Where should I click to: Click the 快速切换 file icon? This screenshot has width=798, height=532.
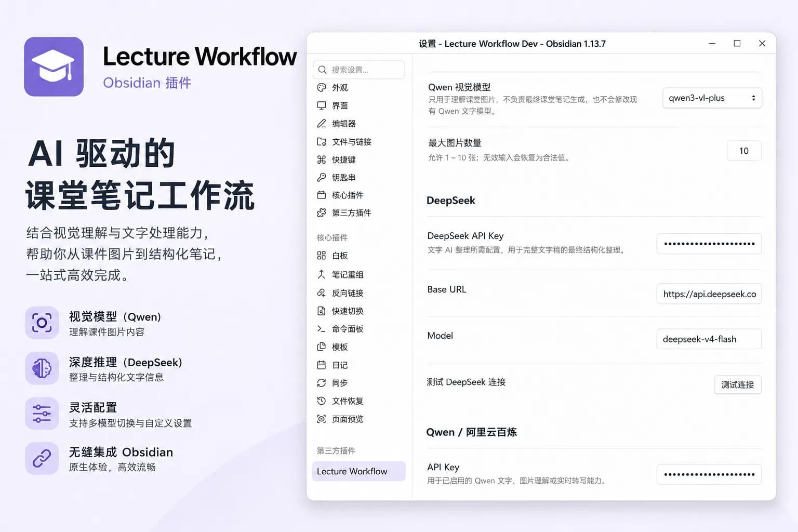pos(322,311)
